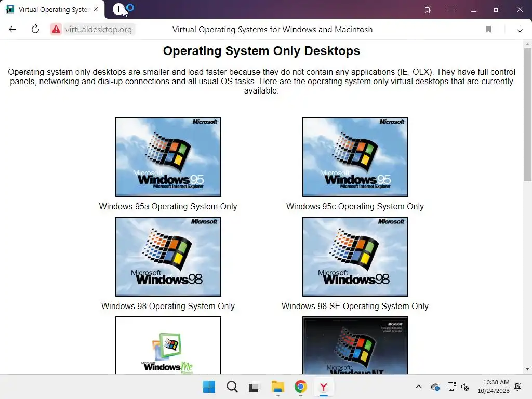
Task: Click the network display tray icon
Action: pyautogui.click(x=451, y=387)
